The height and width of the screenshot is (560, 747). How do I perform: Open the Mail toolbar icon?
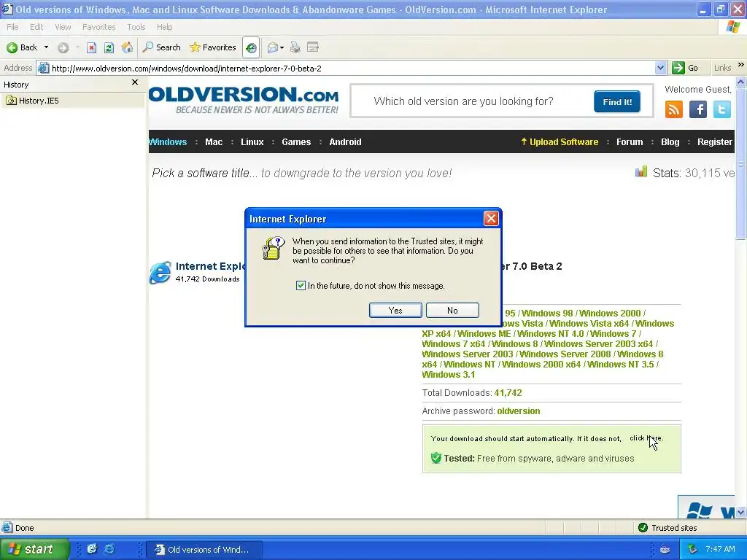(273, 47)
